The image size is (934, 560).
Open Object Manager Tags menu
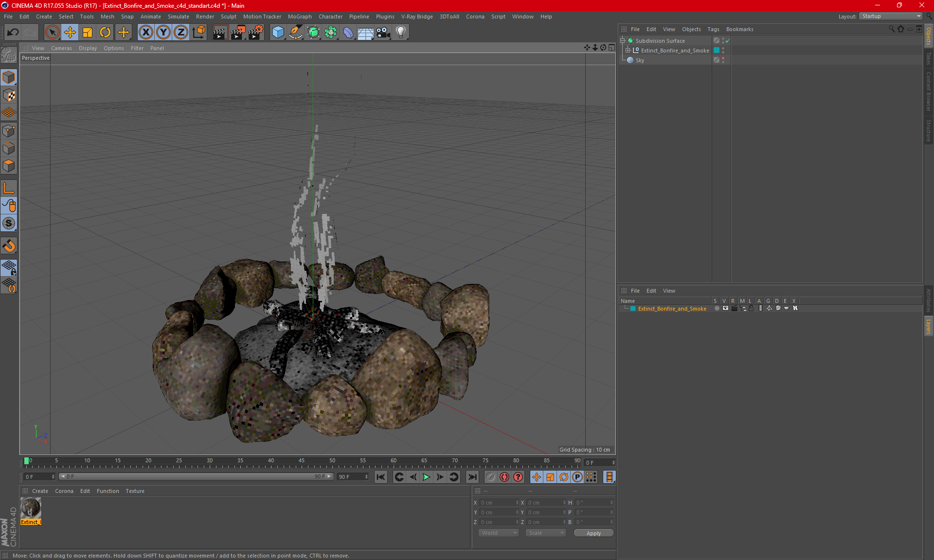pyautogui.click(x=713, y=29)
